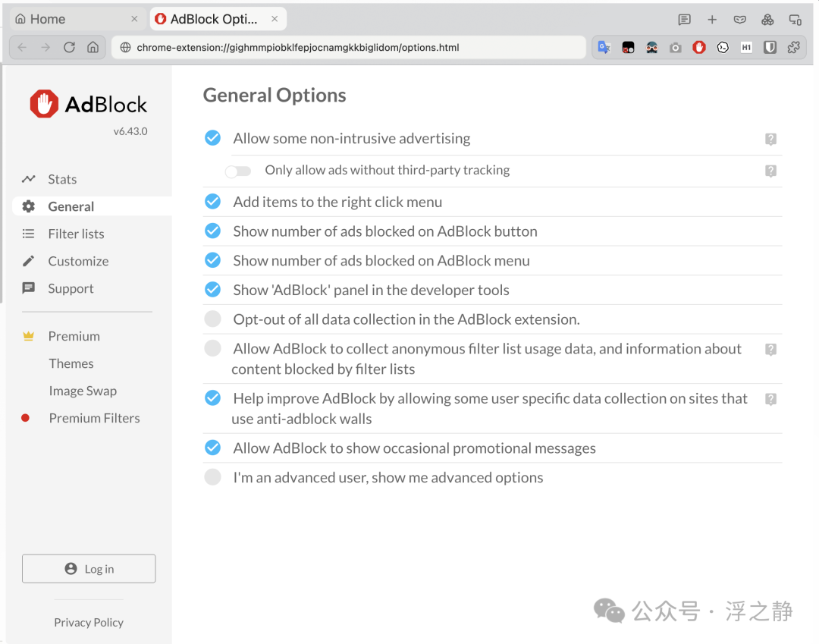Open the Google Translate extension icon
This screenshot has height=644, width=819.
pyautogui.click(x=604, y=48)
